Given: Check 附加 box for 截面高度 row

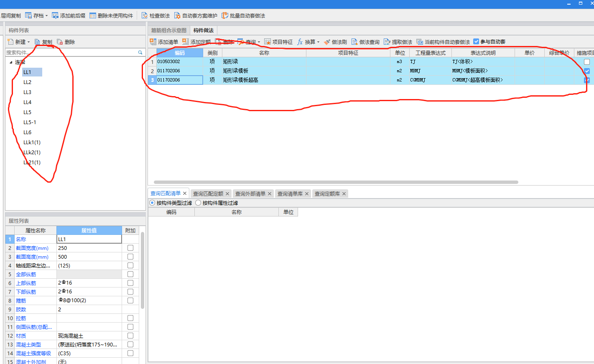Looking at the screenshot, I should pos(130,257).
